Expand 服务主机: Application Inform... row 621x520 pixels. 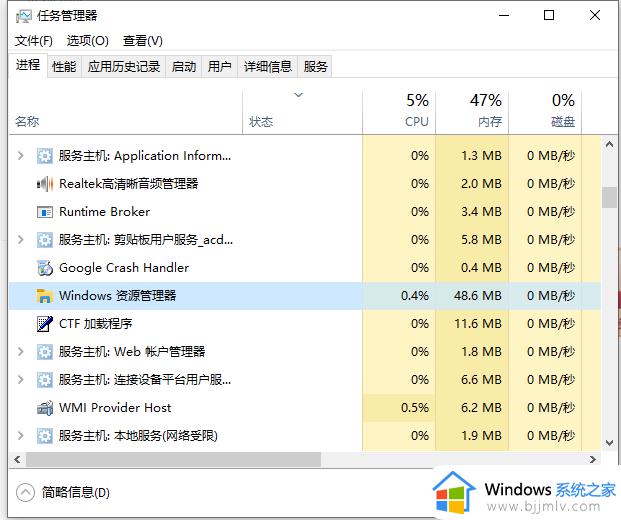[21, 156]
